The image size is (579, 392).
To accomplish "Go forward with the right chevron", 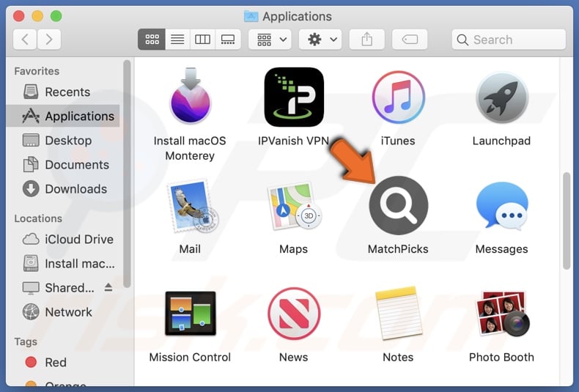I will [49, 40].
